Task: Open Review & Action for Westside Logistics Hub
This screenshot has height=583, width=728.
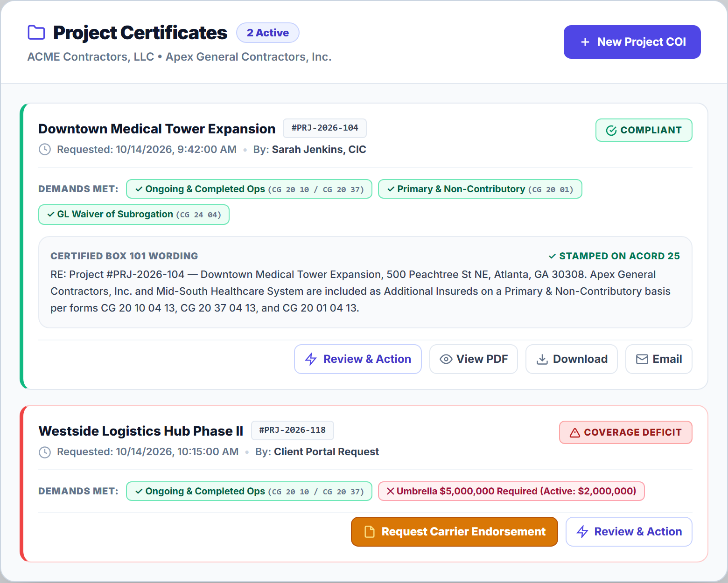Action: pyautogui.click(x=629, y=532)
